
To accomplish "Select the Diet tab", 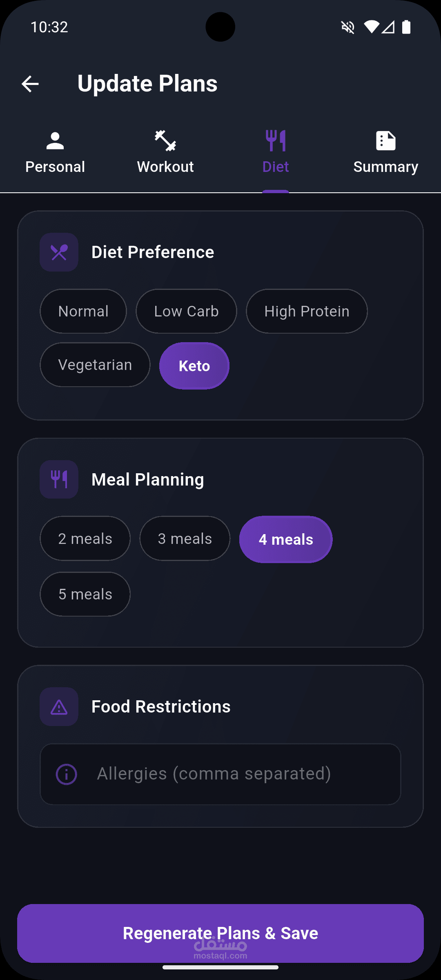I will click(276, 153).
